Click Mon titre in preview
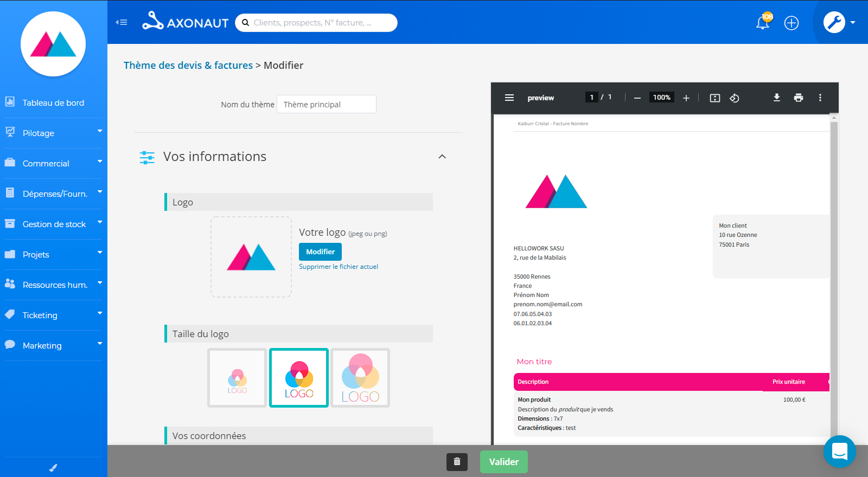The width and height of the screenshot is (868, 477). 534,362
